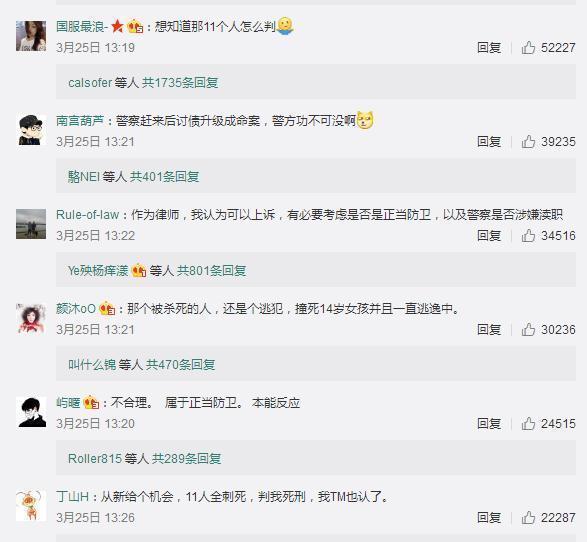Click the red star badge after 国服最浪-
The width and height of the screenshot is (587, 542).
(118, 26)
